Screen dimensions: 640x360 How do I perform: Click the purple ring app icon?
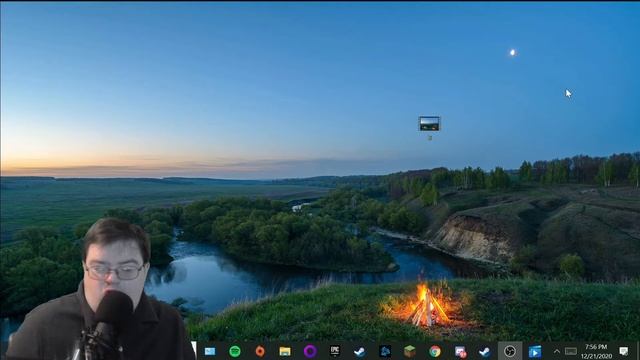coord(310,351)
